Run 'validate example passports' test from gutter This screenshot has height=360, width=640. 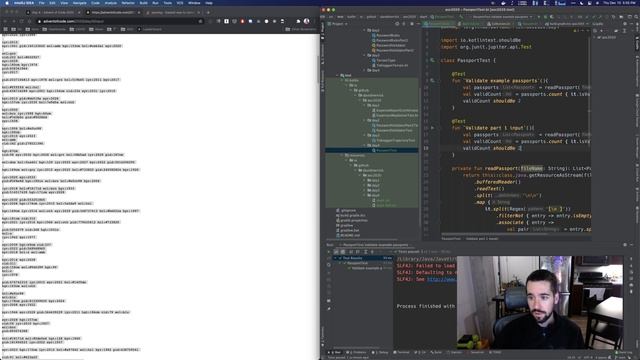(432, 80)
